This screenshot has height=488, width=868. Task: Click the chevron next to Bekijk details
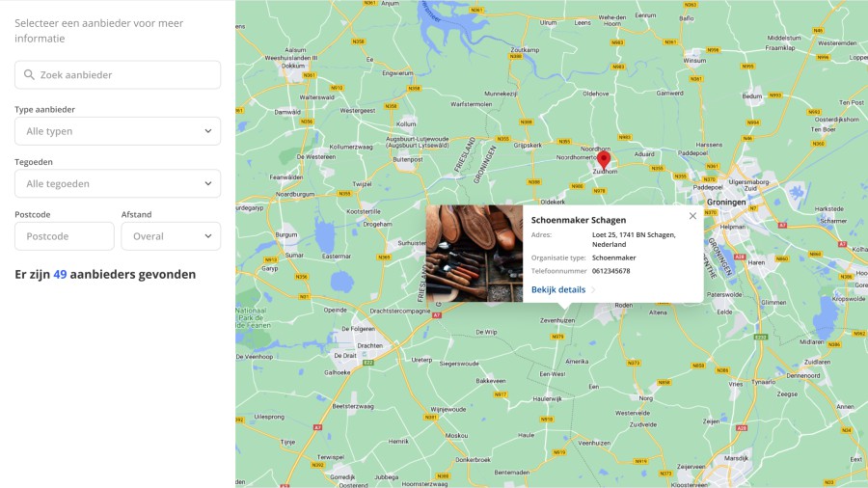(x=593, y=290)
